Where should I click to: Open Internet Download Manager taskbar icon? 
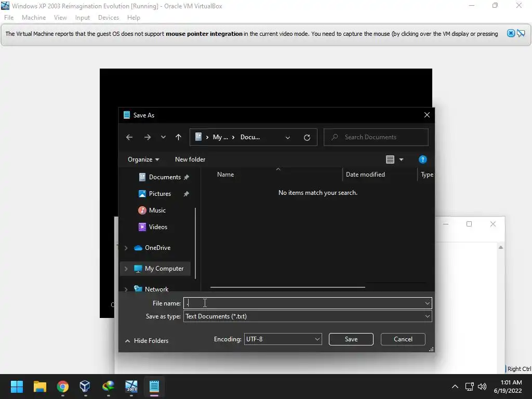(x=108, y=387)
